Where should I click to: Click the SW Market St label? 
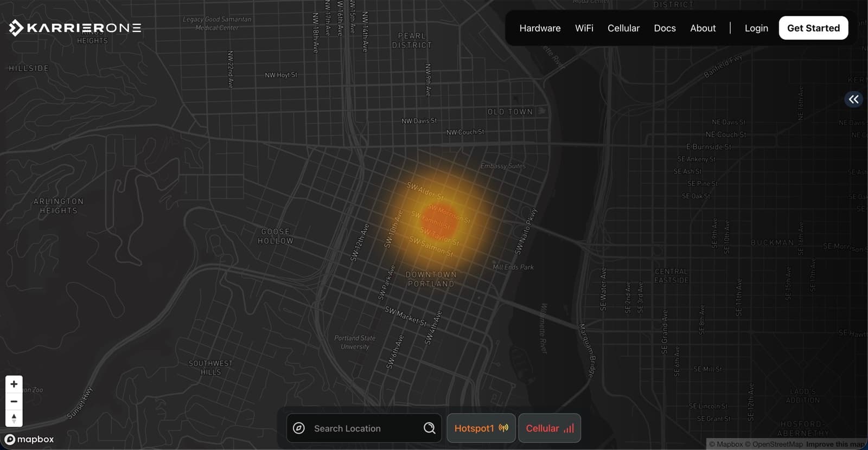click(x=406, y=316)
